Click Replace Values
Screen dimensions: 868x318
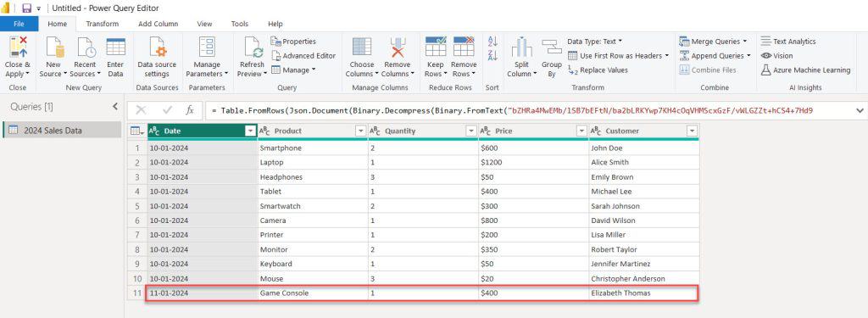[x=598, y=70]
